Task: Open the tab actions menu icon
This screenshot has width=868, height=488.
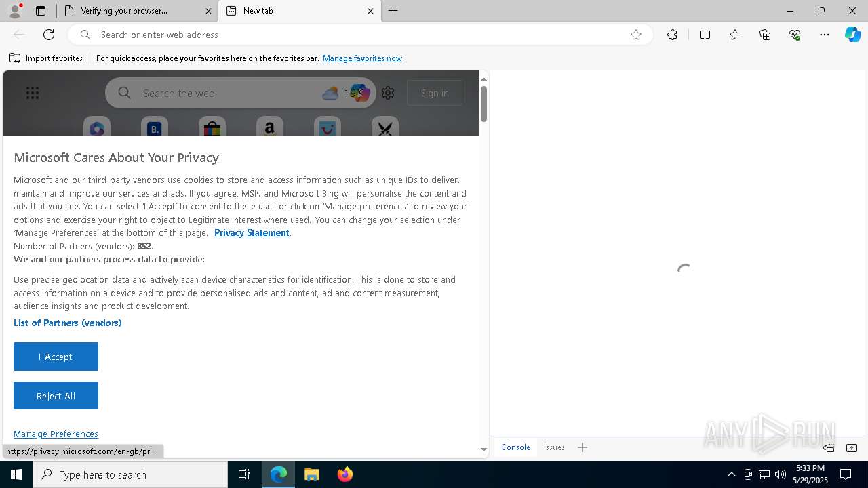Action: click(41, 11)
